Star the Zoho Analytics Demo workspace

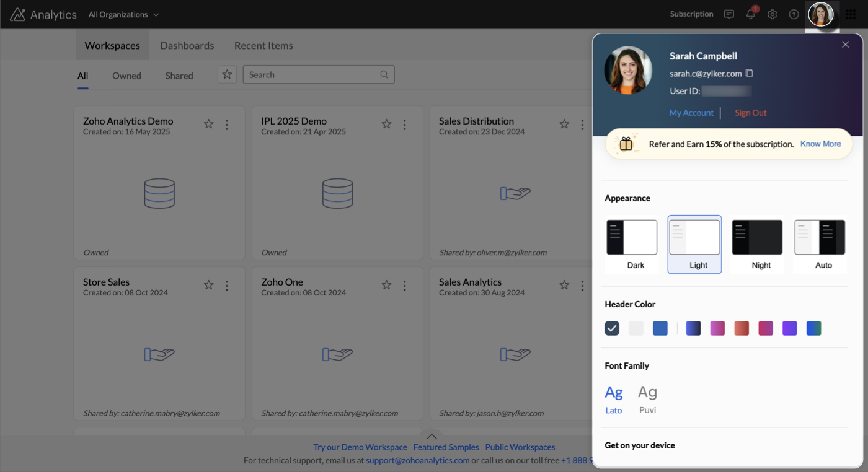pos(209,125)
